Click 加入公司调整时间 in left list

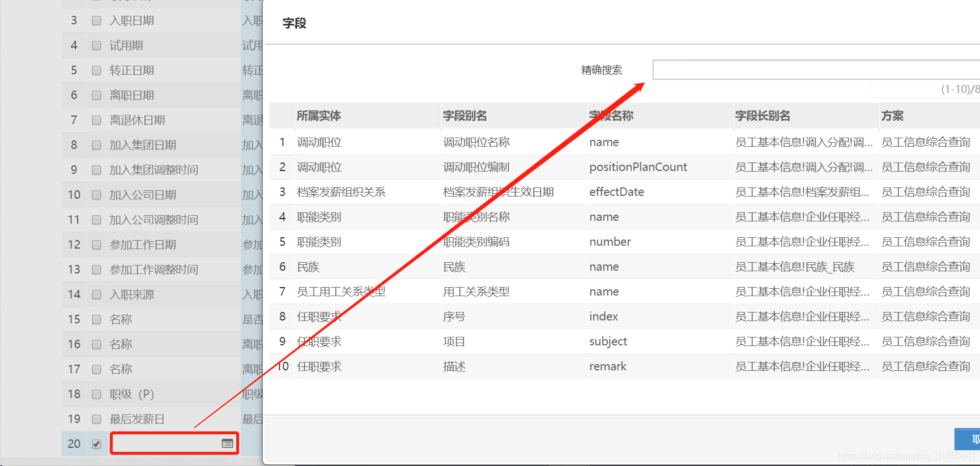click(154, 220)
